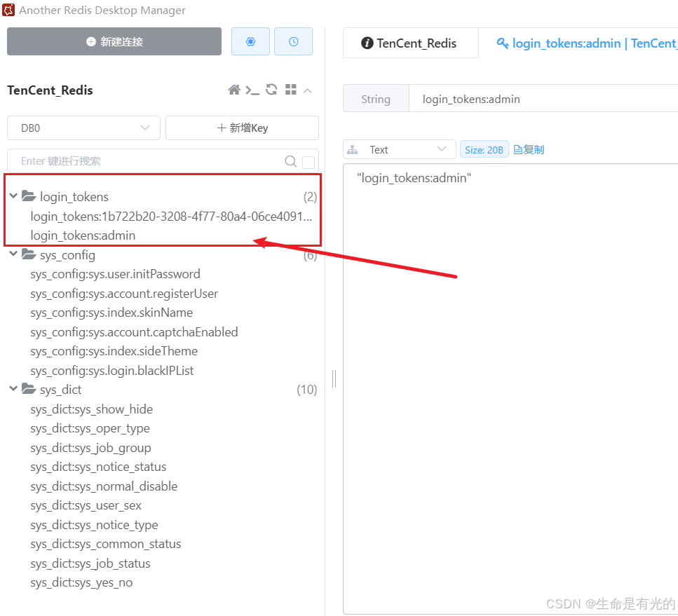
Task: Open sys_dict:sys_notice_type key
Action: pyautogui.click(x=94, y=525)
